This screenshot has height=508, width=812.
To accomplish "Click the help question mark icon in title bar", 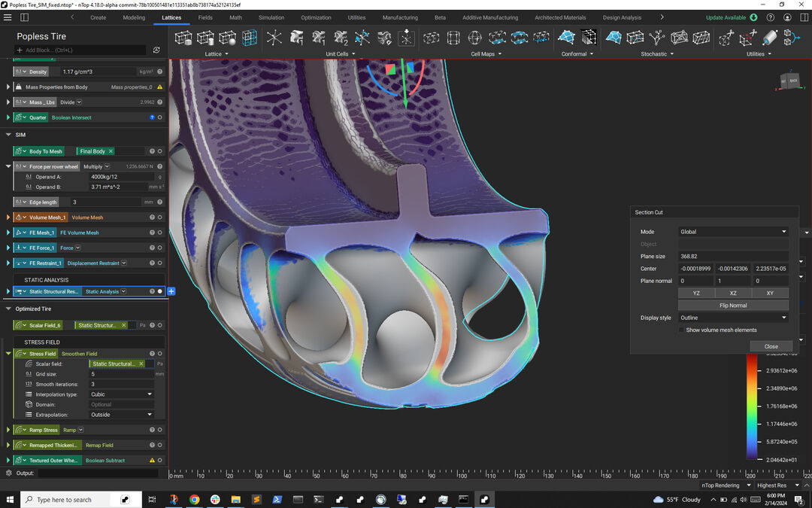I will (770, 17).
